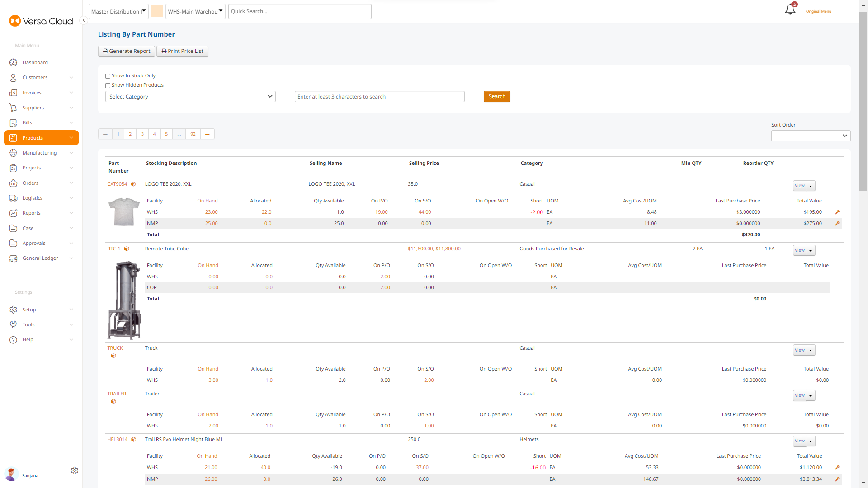Collapse the left navigation using the chevron arrow
This screenshot has width=868, height=488.
coord(84,20)
